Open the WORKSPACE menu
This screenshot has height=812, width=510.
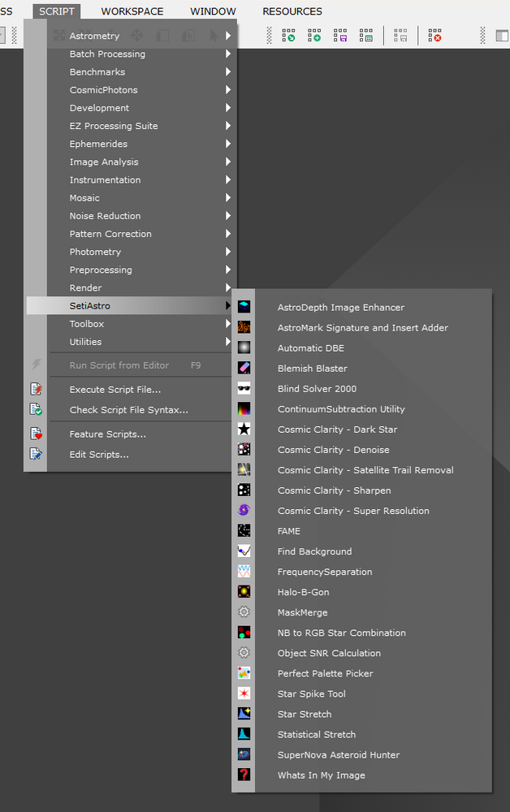132,11
